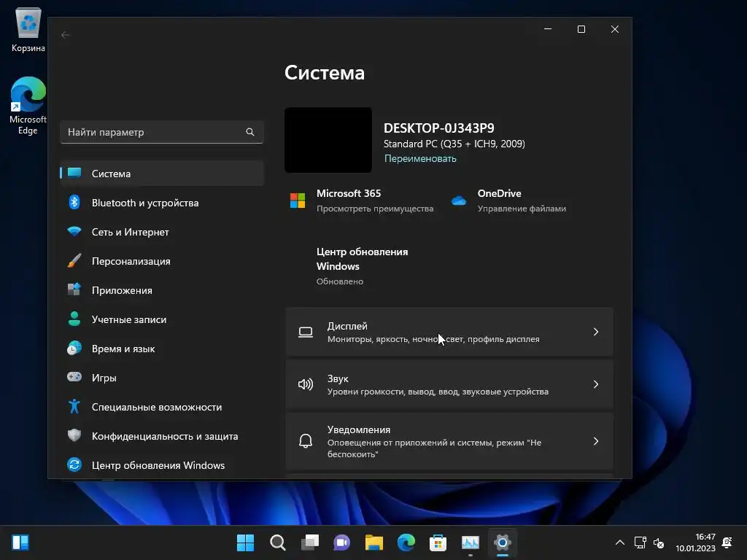Open the Приложения apps icon
Image resolution: width=747 pixels, height=560 pixels.
(x=74, y=290)
